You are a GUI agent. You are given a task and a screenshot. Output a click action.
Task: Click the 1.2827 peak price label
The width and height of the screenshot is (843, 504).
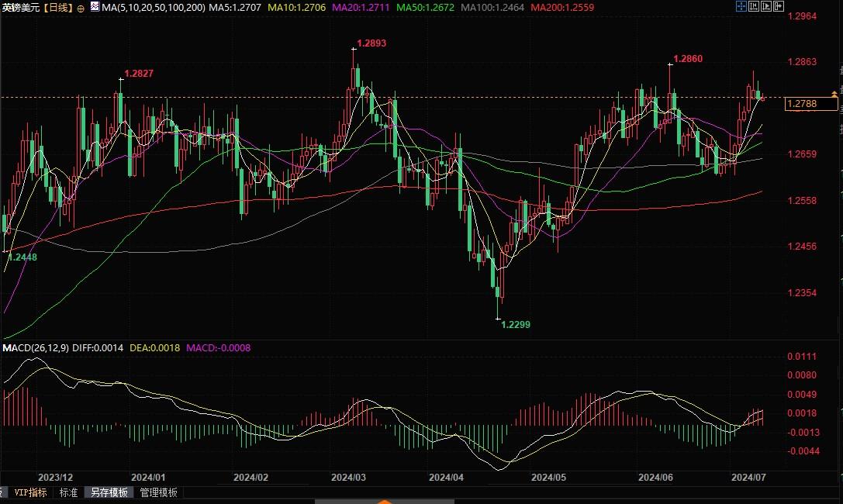(x=139, y=74)
